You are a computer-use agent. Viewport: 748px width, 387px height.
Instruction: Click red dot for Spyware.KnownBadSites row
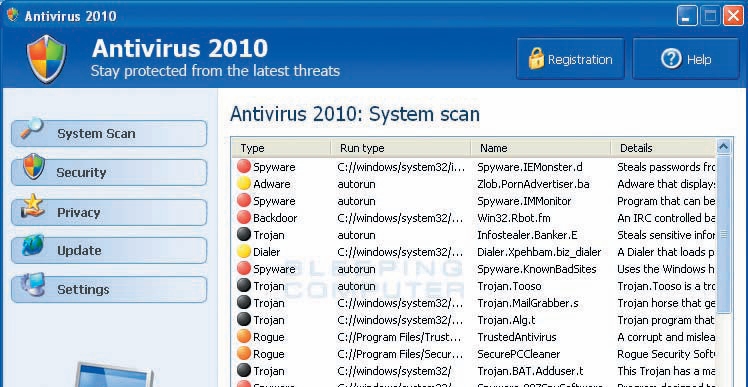pos(244,269)
